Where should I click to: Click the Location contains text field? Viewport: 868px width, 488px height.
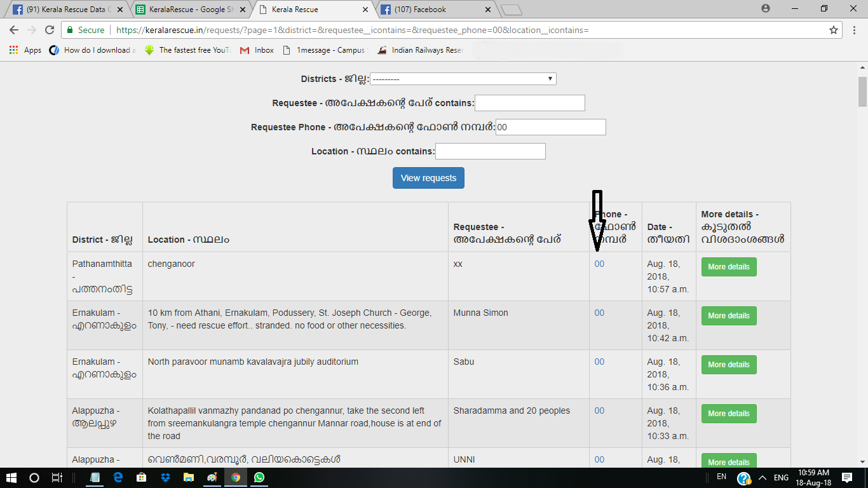point(490,151)
